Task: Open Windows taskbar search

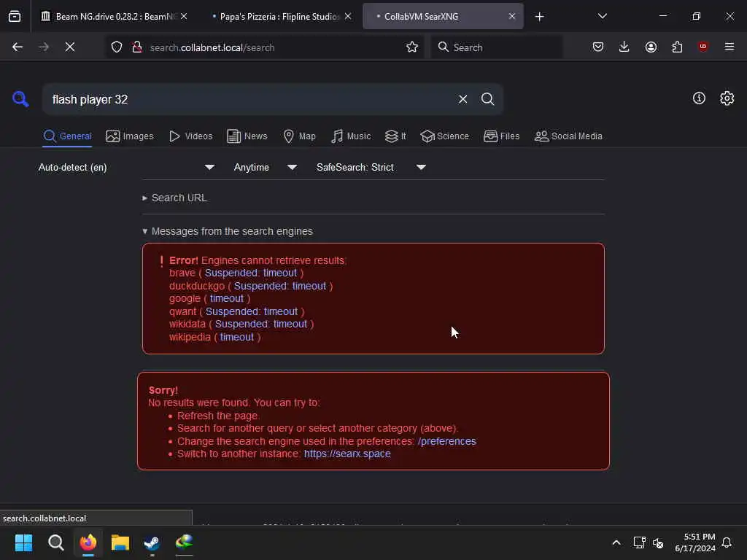Action: (55, 542)
